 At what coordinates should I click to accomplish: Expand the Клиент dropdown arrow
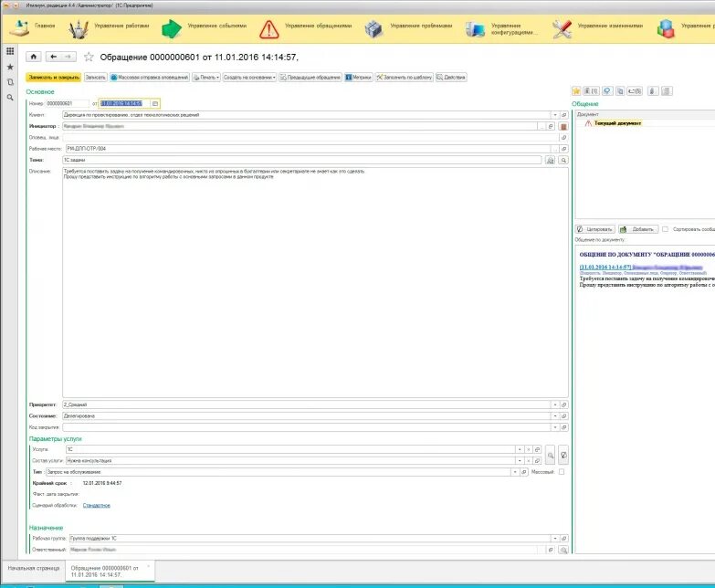click(x=555, y=115)
